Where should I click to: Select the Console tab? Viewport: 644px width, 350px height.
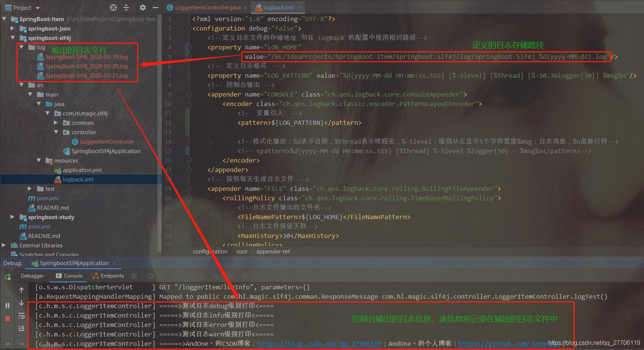pos(69,276)
